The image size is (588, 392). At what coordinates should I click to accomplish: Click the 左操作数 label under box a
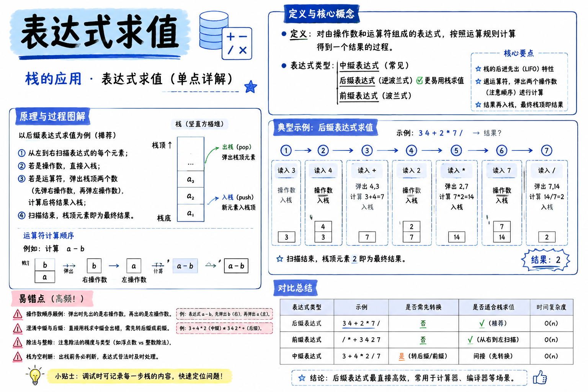pos(134,280)
